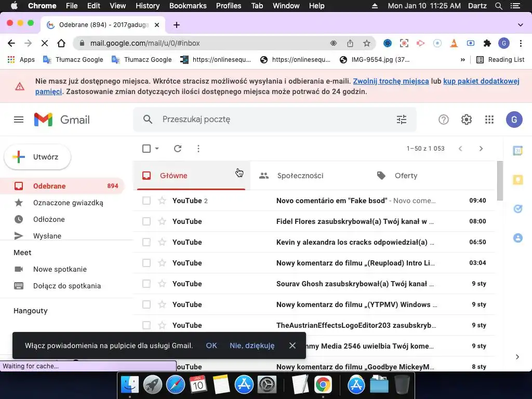Open more options three-dot menu in mail toolbar

(x=198, y=149)
